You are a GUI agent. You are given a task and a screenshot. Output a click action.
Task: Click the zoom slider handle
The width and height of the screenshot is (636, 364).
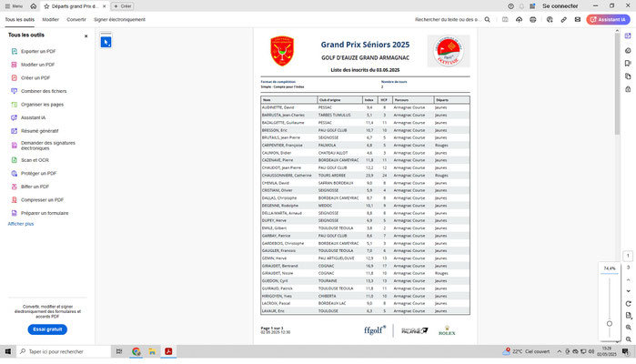pyautogui.click(x=610, y=324)
